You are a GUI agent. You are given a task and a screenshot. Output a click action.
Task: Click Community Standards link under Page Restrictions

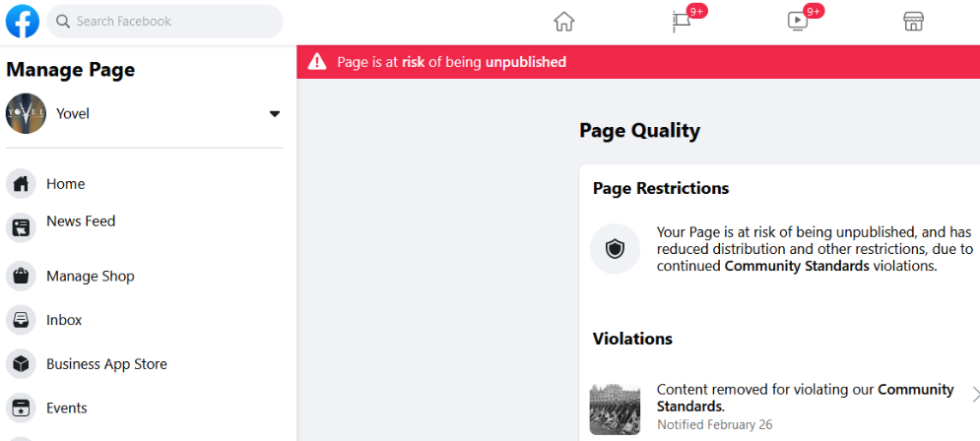tap(797, 266)
